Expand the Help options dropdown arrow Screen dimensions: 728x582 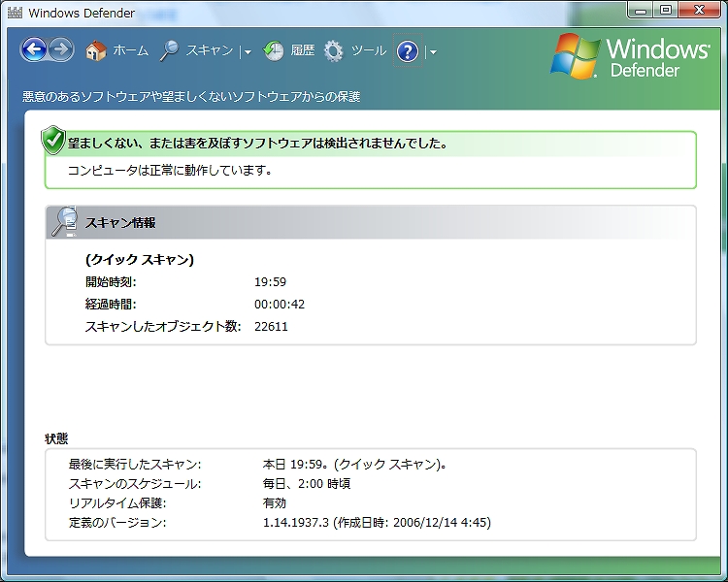click(432, 51)
